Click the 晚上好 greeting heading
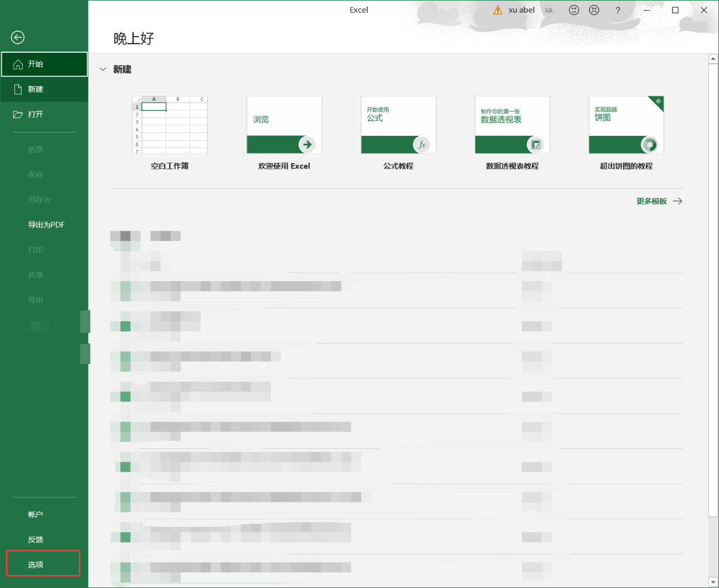Image resolution: width=719 pixels, height=588 pixels. pos(134,39)
